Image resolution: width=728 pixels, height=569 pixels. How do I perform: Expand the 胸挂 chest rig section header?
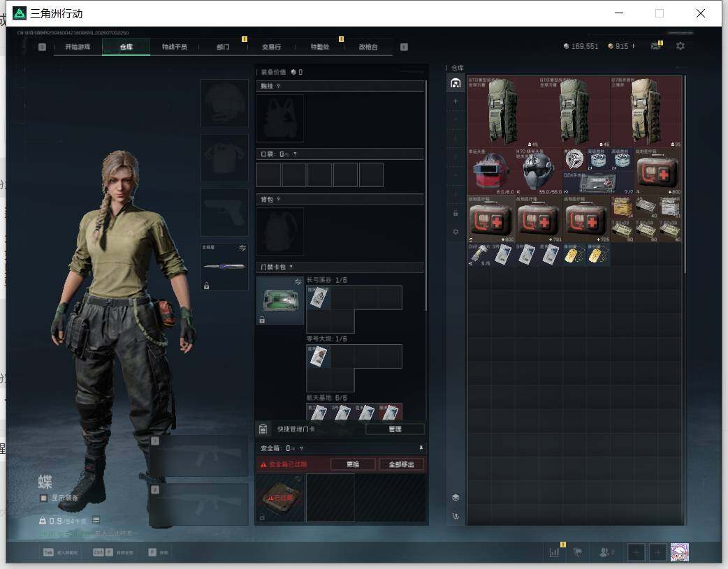340,86
